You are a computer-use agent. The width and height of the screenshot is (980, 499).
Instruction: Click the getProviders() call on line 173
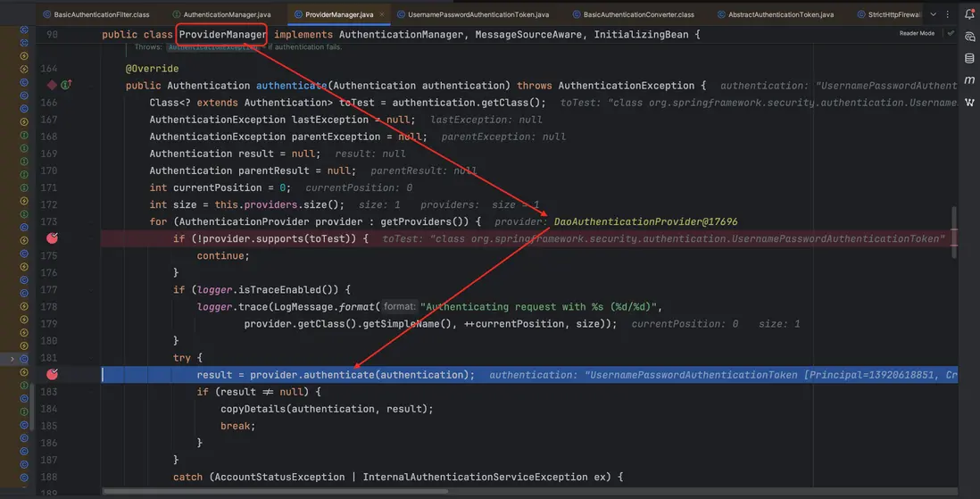[424, 221]
